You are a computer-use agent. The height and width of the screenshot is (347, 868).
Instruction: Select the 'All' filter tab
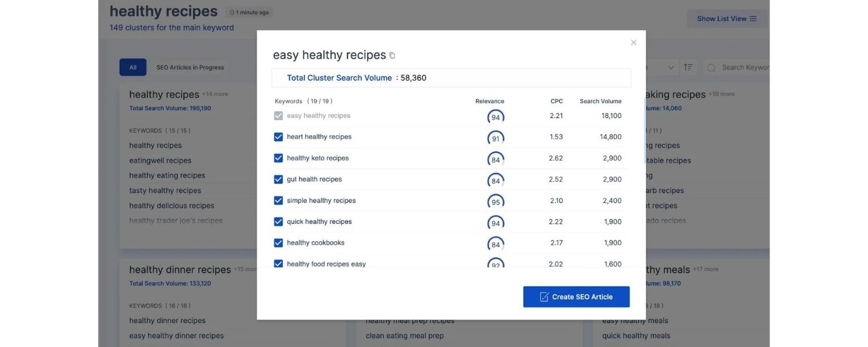point(133,68)
